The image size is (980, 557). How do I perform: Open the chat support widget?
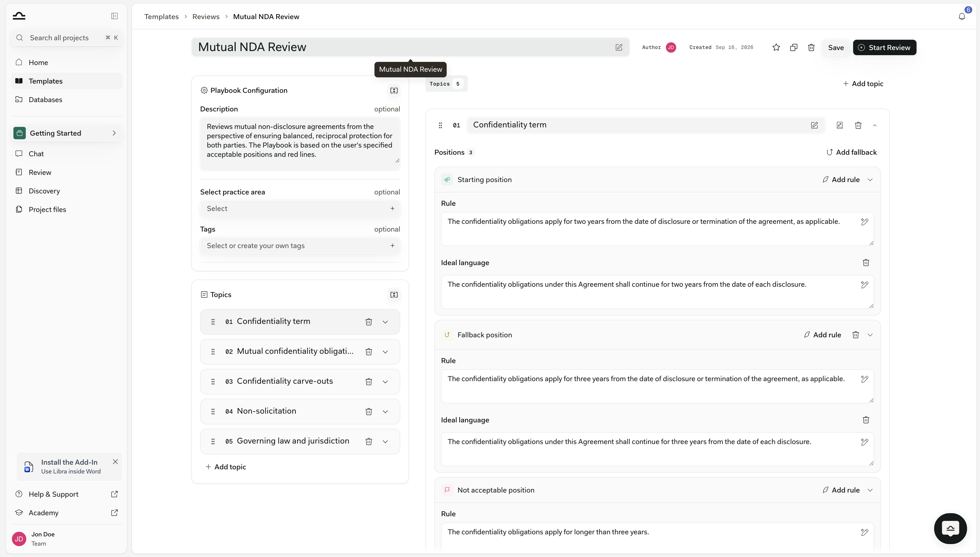950,529
